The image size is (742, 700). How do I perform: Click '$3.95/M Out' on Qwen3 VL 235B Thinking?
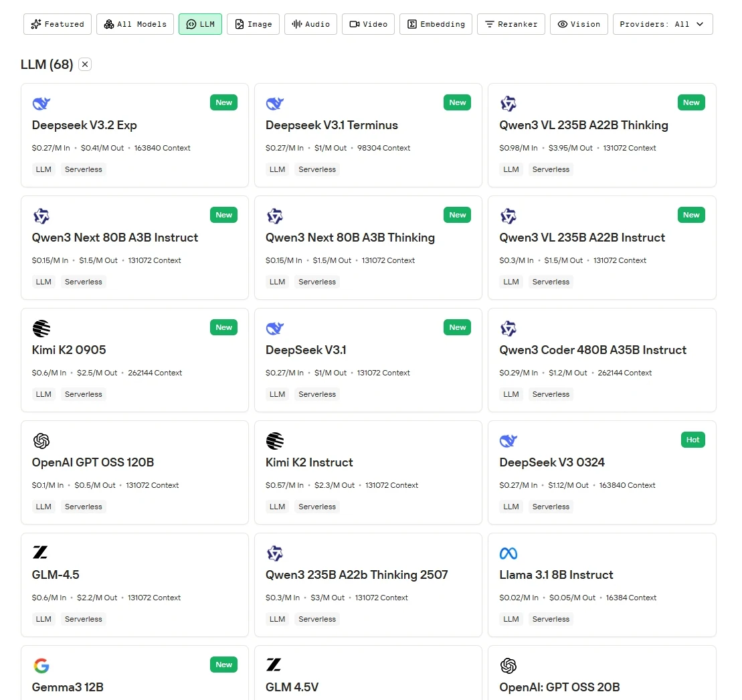tap(570, 148)
